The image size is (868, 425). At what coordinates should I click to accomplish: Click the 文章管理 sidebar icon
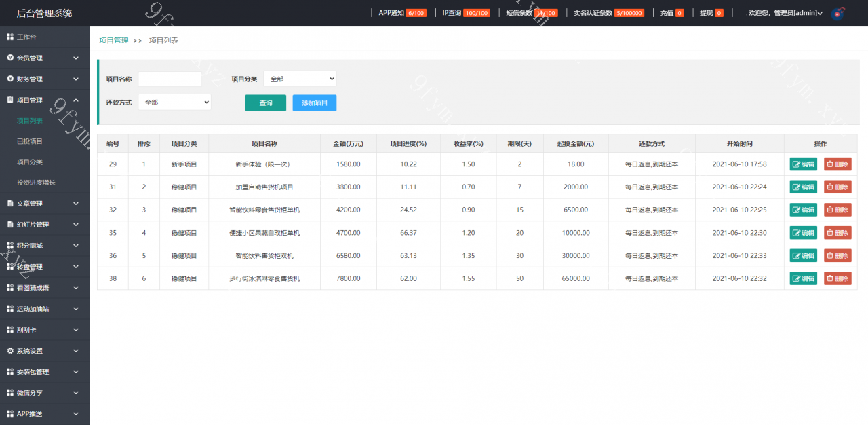coord(10,203)
